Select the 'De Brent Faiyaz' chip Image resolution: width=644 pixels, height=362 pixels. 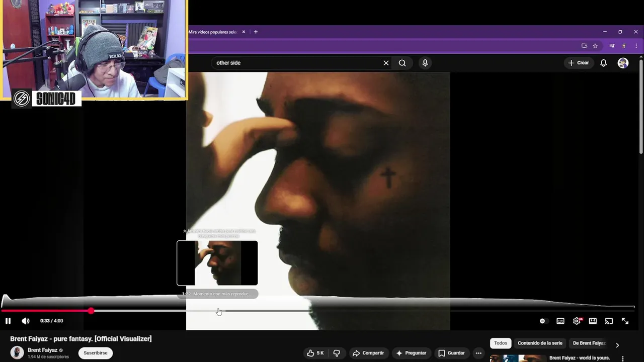pos(589,343)
